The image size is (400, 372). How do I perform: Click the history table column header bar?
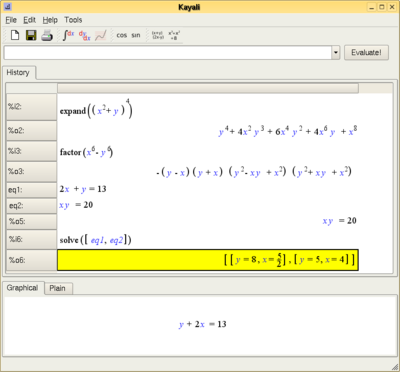click(x=208, y=88)
